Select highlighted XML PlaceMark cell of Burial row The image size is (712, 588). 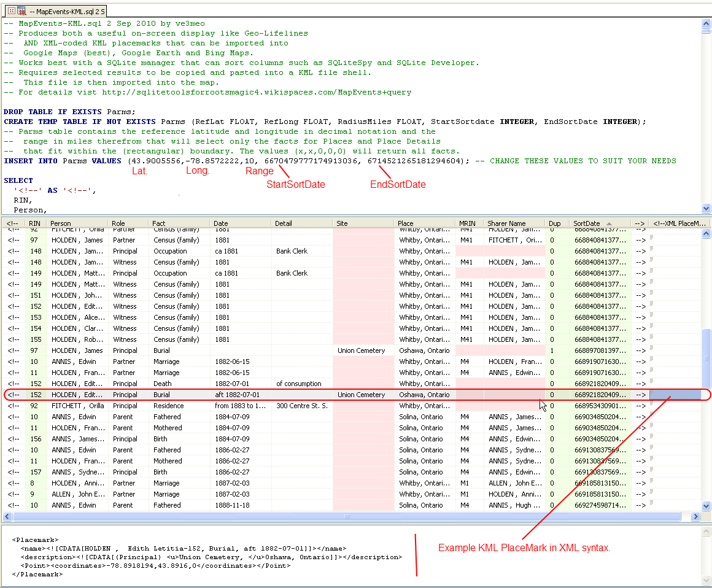click(675, 395)
